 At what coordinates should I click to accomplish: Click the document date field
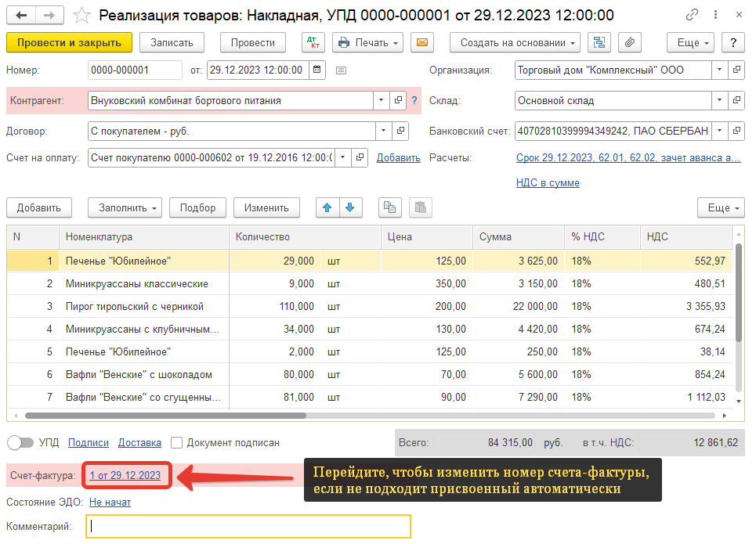point(258,70)
